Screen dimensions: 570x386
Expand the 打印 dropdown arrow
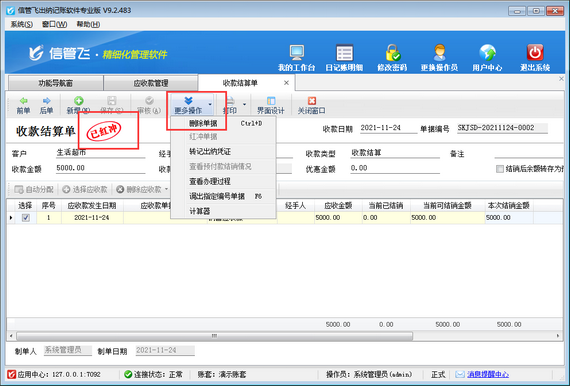pos(244,104)
